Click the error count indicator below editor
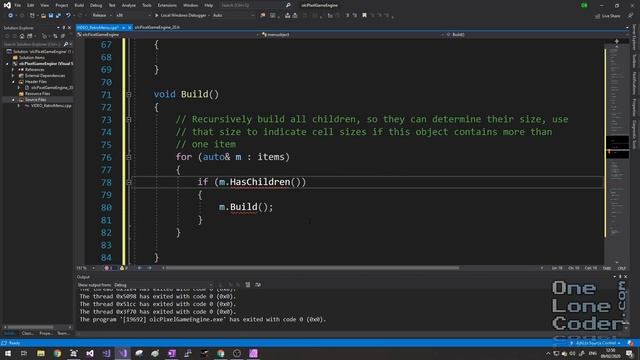The width and height of the screenshot is (640, 360). [108, 268]
